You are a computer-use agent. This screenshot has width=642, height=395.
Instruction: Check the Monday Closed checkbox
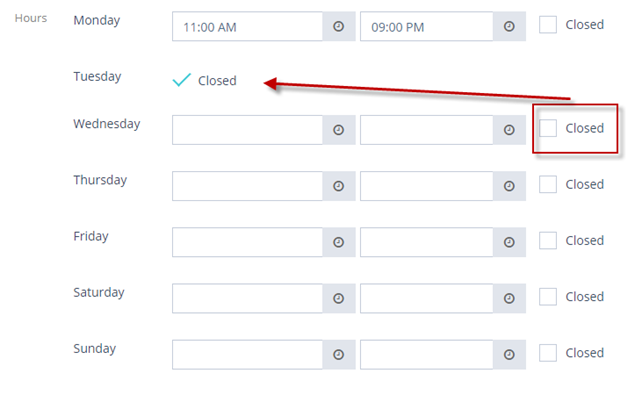pos(548,25)
